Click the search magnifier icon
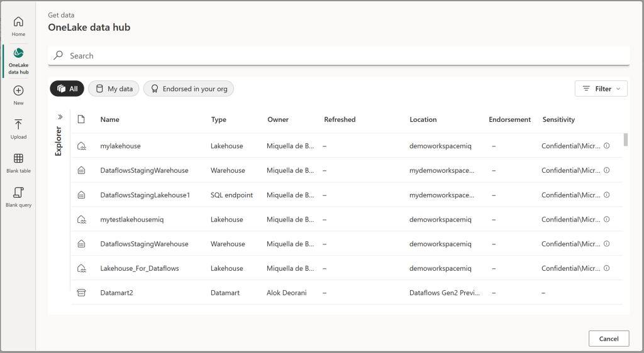 [x=58, y=55]
